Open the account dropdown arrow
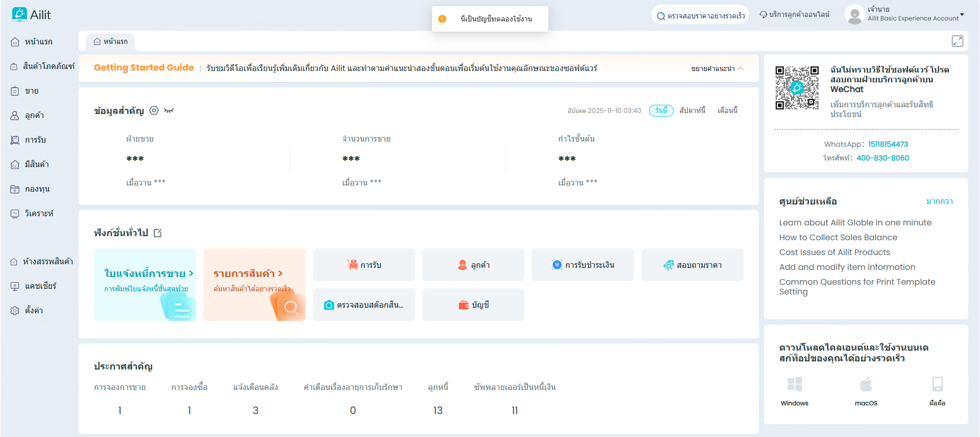 click(962, 15)
